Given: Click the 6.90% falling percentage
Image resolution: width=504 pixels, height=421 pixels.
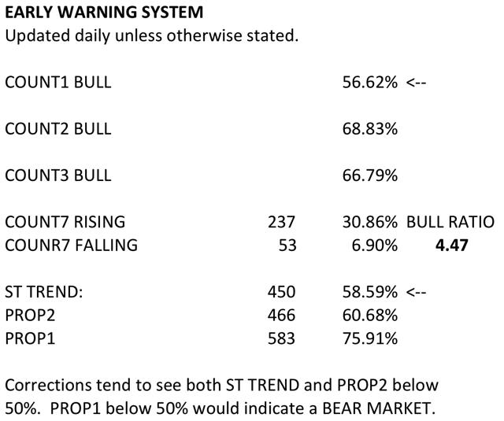Looking at the screenshot, I should click(375, 246).
